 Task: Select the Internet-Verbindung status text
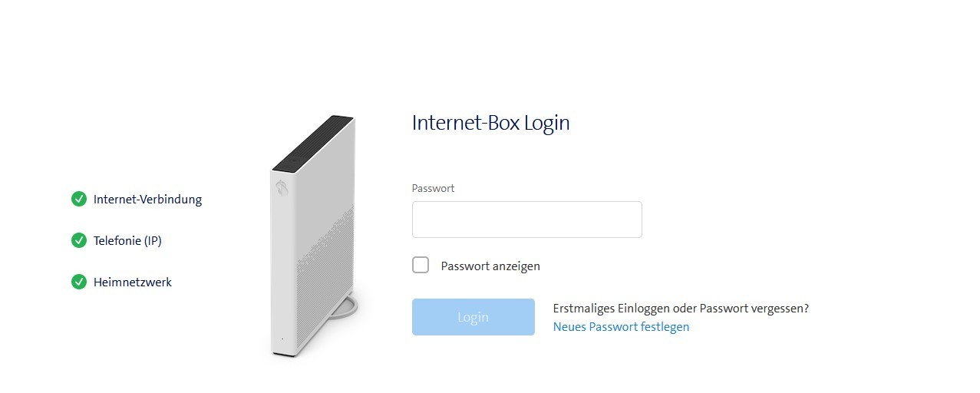click(x=147, y=200)
